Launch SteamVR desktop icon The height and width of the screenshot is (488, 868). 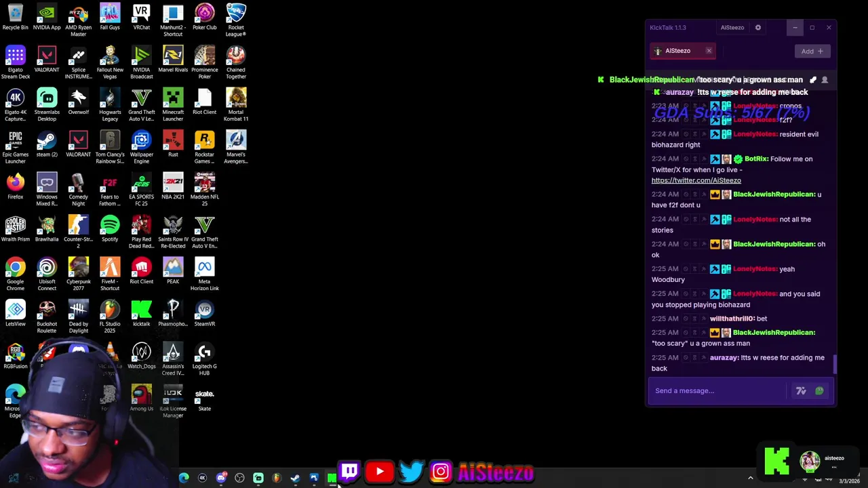[x=204, y=314]
